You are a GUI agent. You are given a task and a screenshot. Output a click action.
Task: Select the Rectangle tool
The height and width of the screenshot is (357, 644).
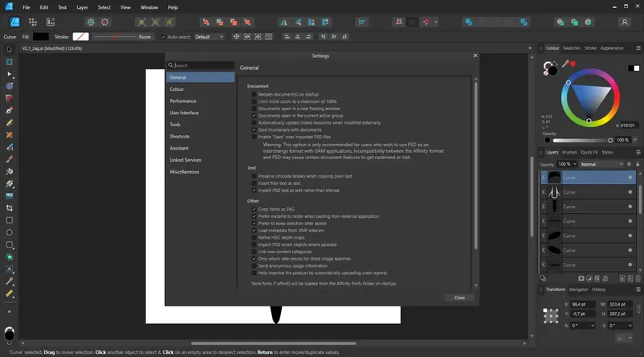pos(9,220)
